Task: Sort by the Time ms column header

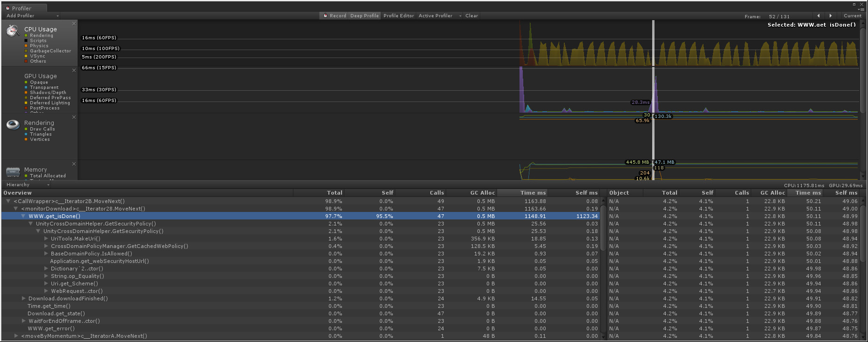Action: point(533,193)
